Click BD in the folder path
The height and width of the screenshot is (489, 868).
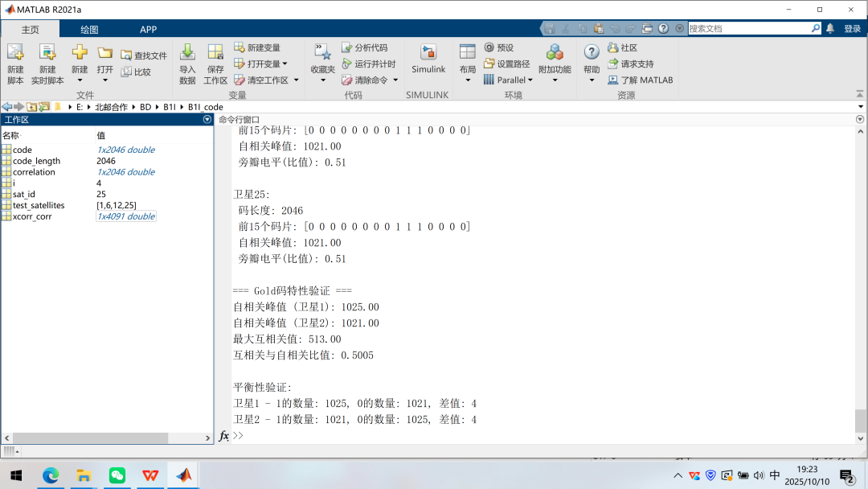(x=145, y=107)
